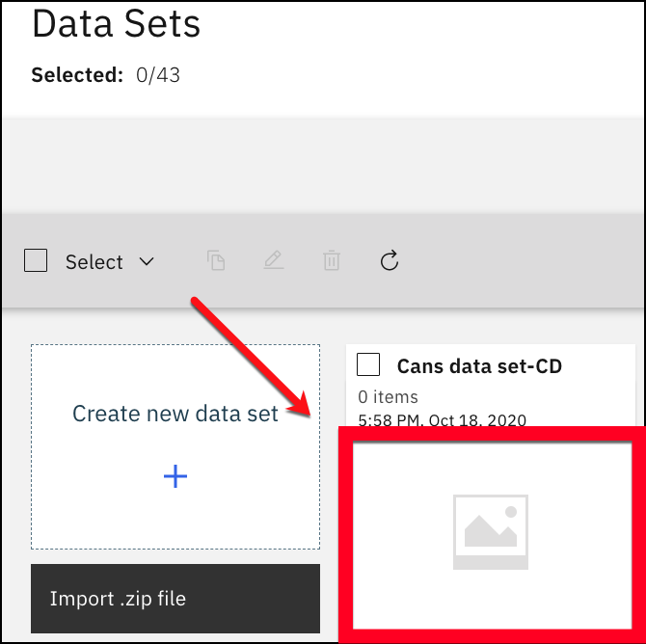Click the placeholder image icon

pos(490,532)
